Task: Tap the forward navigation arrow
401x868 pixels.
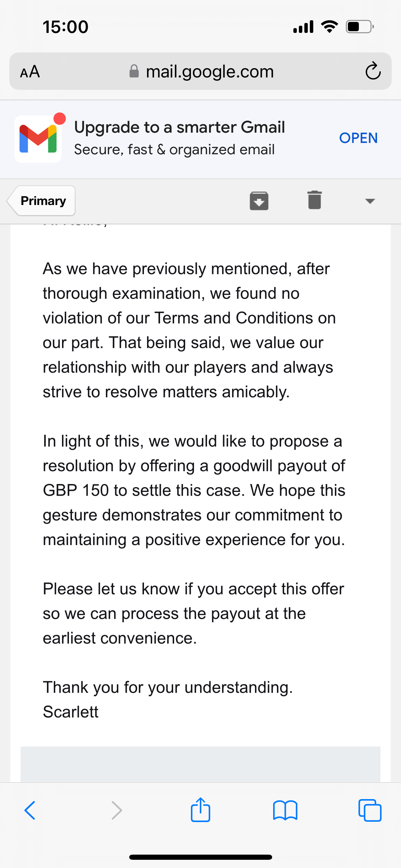Action: pyautogui.click(x=117, y=810)
